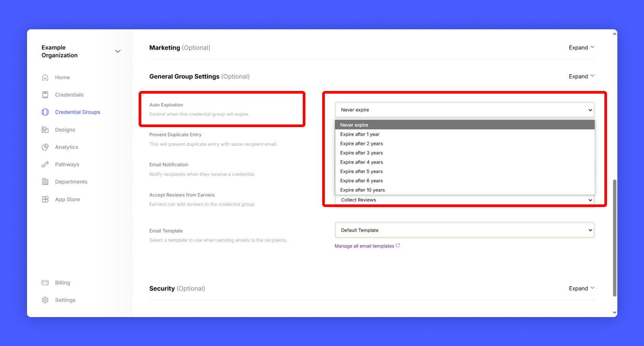Select 'Expire after 1 year' option

coord(360,134)
